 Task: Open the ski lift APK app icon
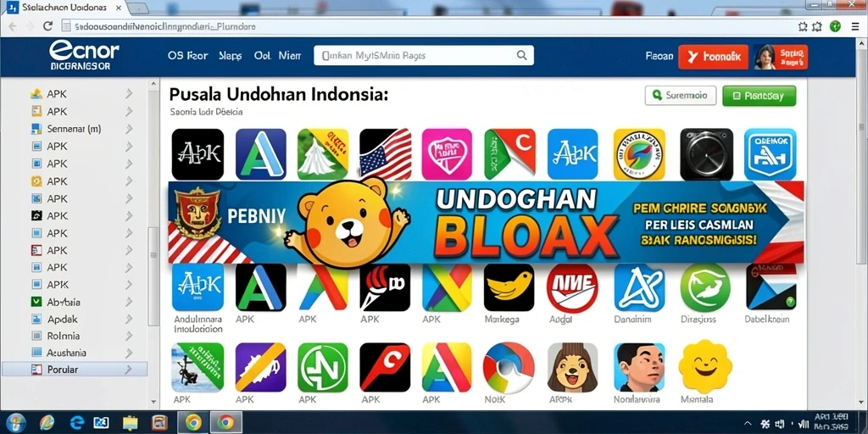pos(198,367)
